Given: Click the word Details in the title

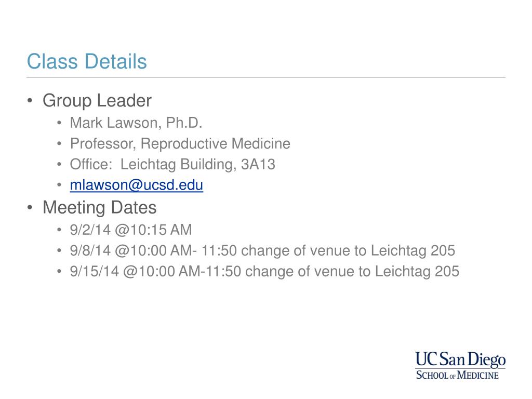Looking at the screenshot, I should [x=116, y=61].
